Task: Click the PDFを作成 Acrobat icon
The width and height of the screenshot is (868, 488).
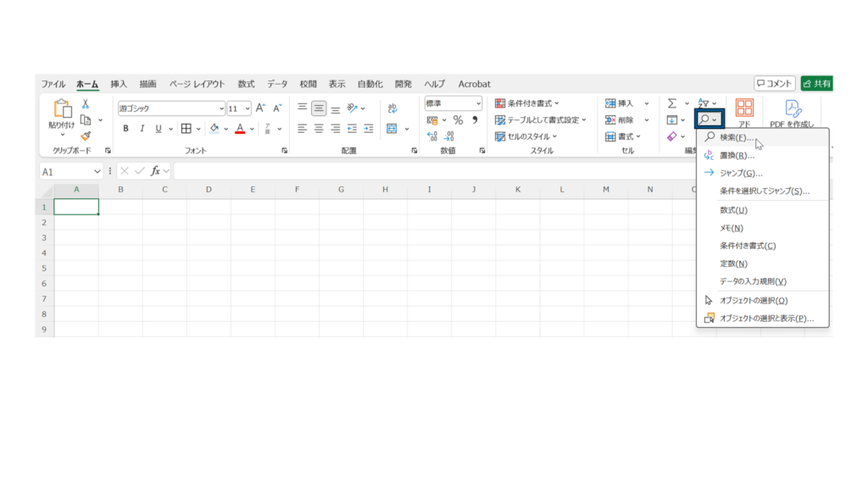Action: tap(793, 113)
